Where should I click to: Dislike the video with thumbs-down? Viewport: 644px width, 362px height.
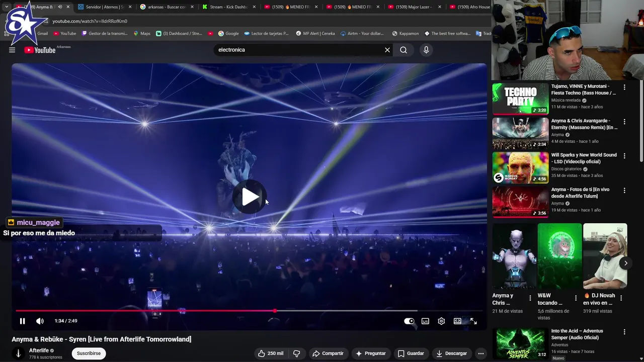[296, 353]
